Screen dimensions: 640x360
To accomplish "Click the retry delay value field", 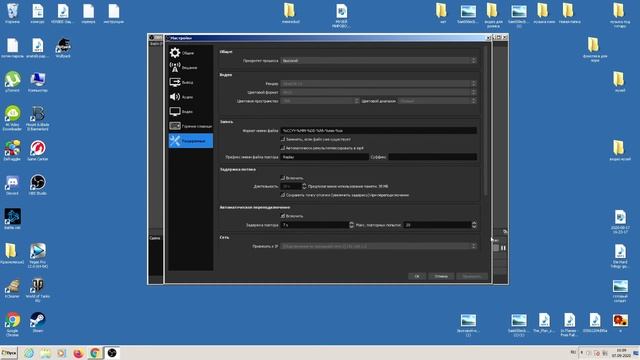I will click(x=315, y=225).
